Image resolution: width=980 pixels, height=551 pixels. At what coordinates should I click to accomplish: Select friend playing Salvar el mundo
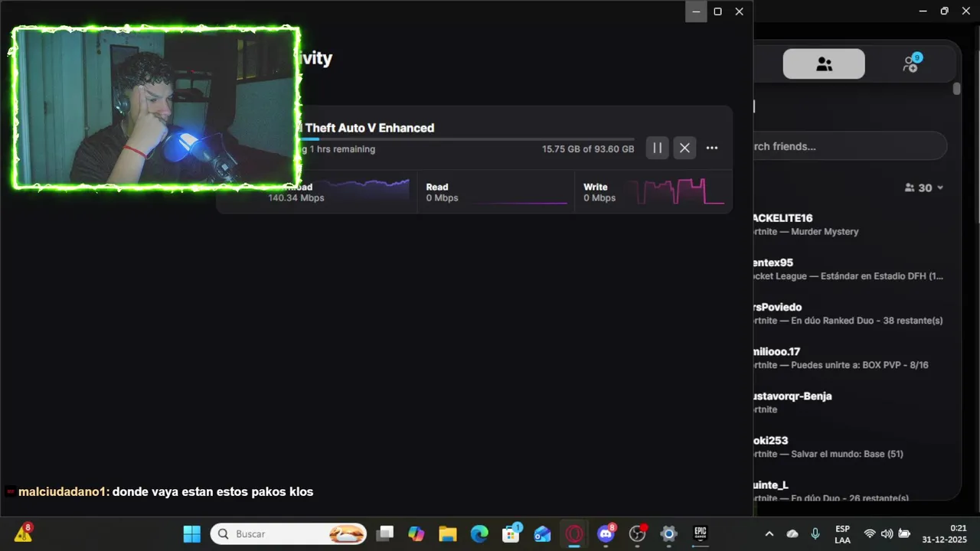tap(850, 446)
